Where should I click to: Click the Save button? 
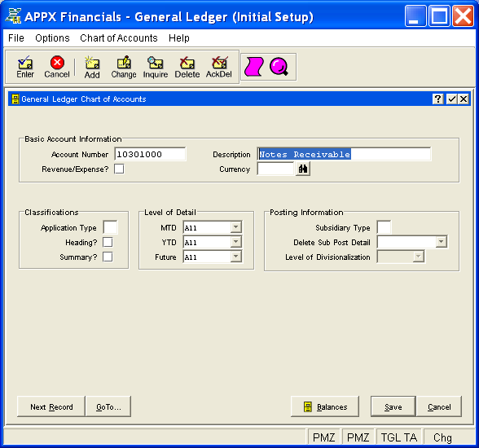[393, 406]
